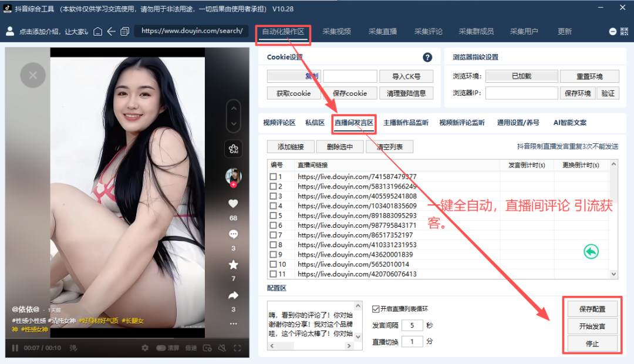Open more options three-dot icon on video
634x364 pixels.
coord(233,323)
